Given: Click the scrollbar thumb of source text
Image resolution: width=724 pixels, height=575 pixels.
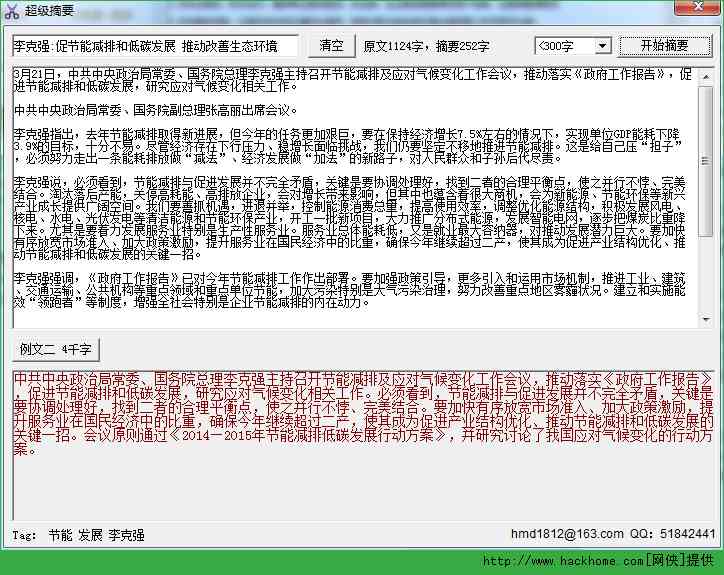Looking at the screenshot, I should (x=706, y=162).
